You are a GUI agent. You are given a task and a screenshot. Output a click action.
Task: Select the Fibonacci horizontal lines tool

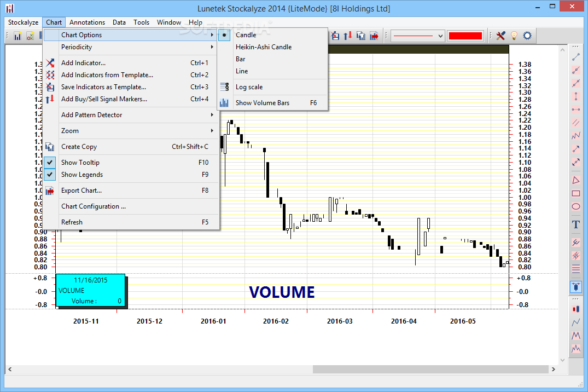[x=575, y=269]
